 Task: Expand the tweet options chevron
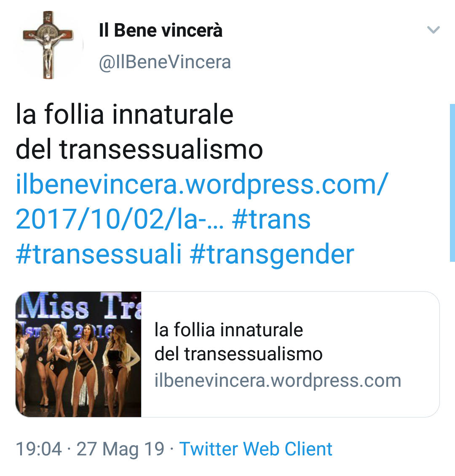click(433, 30)
